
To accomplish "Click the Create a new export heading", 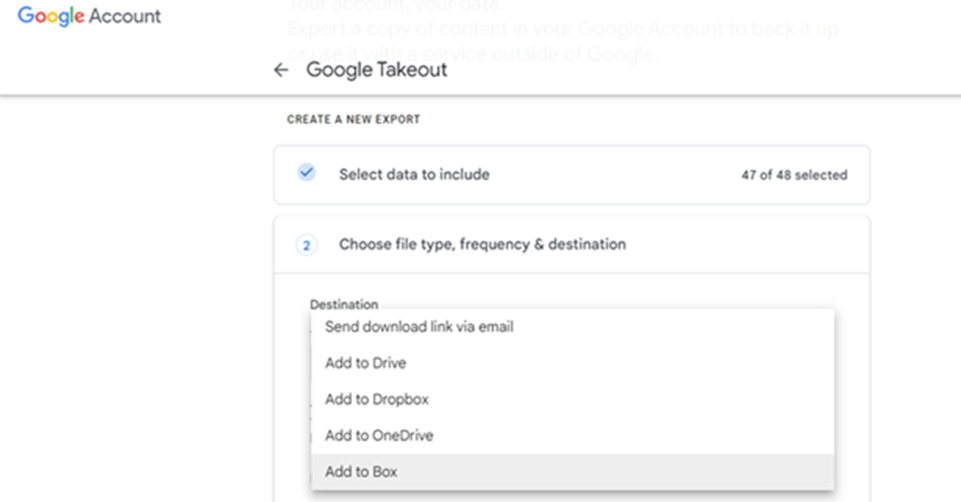I will 354,119.
